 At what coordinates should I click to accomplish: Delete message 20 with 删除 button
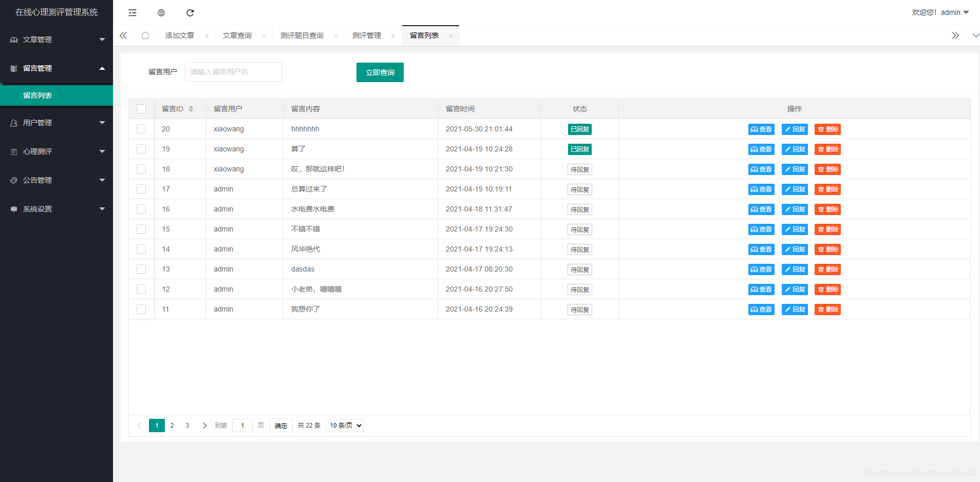827,129
